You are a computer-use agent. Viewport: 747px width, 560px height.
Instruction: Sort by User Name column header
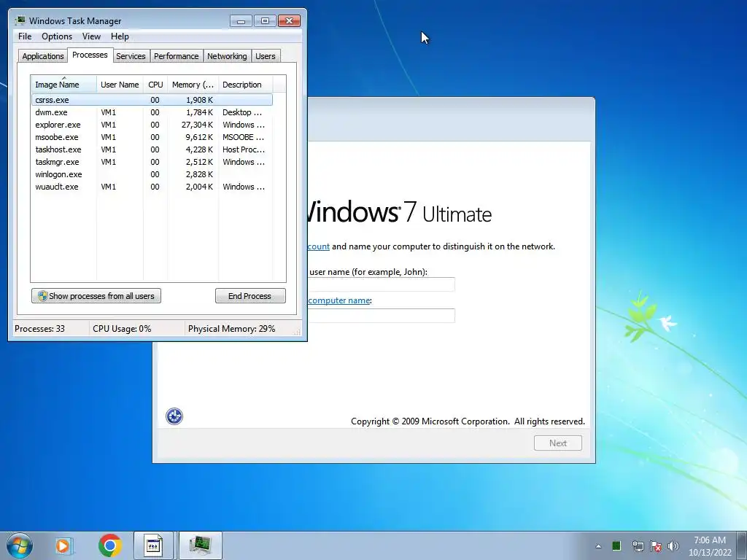(120, 85)
